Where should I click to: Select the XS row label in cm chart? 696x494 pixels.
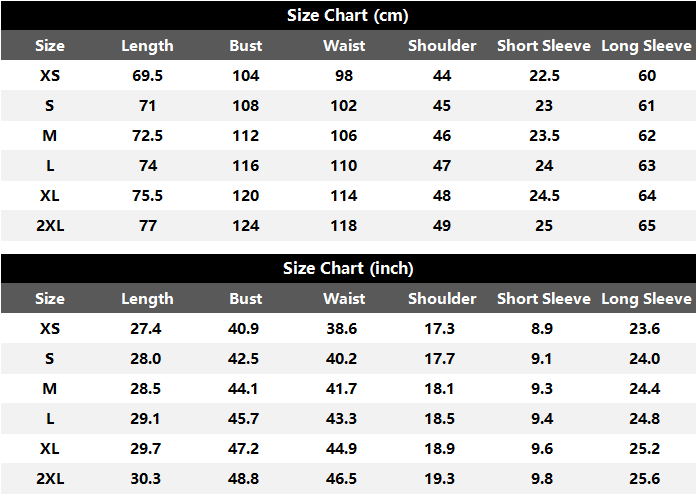click(x=50, y=75)
